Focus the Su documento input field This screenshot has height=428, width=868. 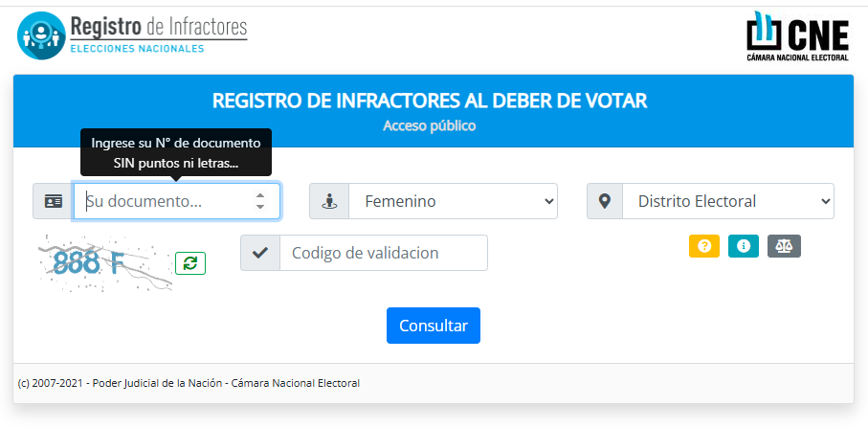point(163,201)
